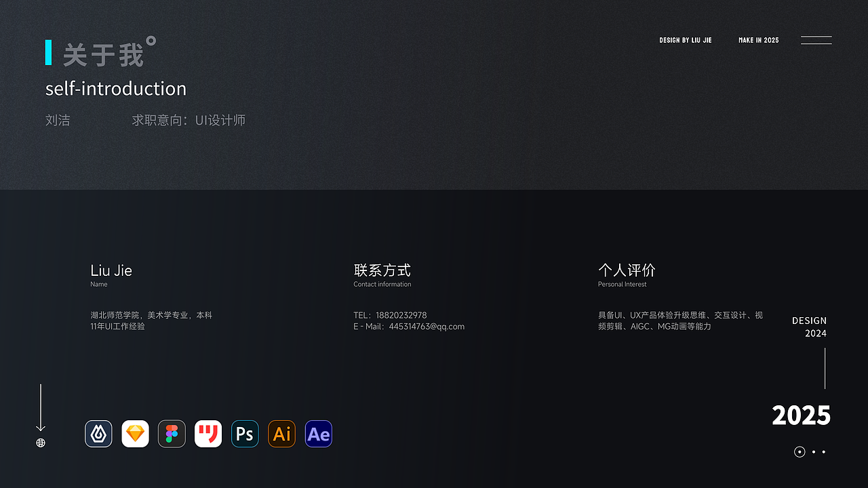Click the large 2025 year text
Screen dimensions: 868x488
(x=801, y=414)
